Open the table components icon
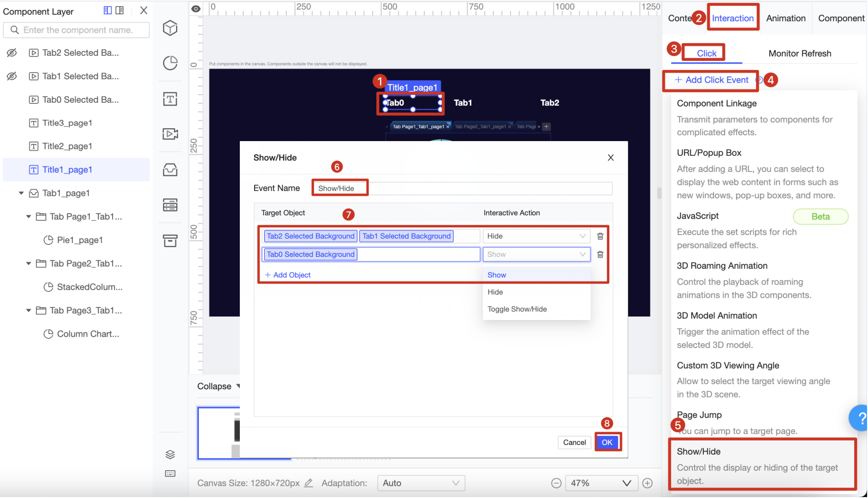 [x=170, y=205]
